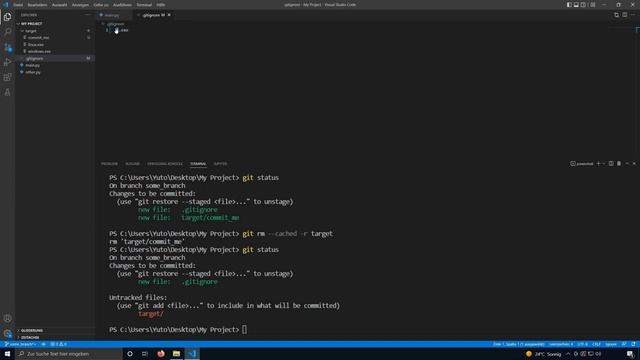Open the Gehe zu menu
This screenshot has width=640, height=360.
[101, 5]
